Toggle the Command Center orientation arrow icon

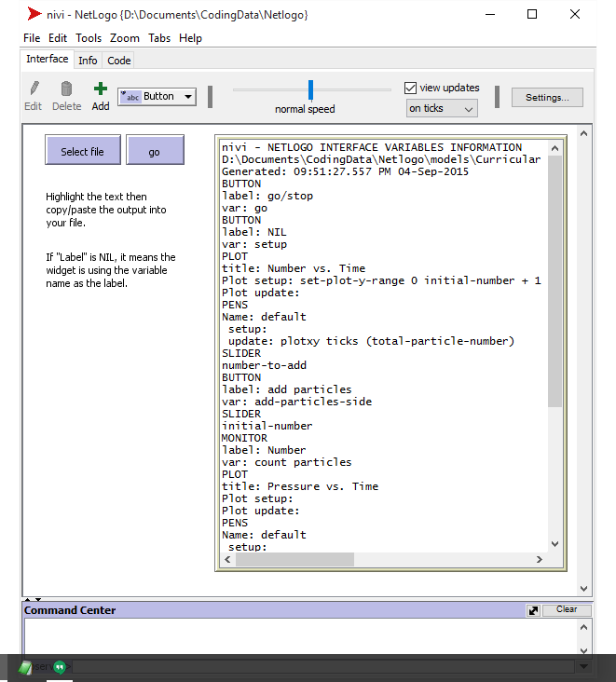[533, 610]
